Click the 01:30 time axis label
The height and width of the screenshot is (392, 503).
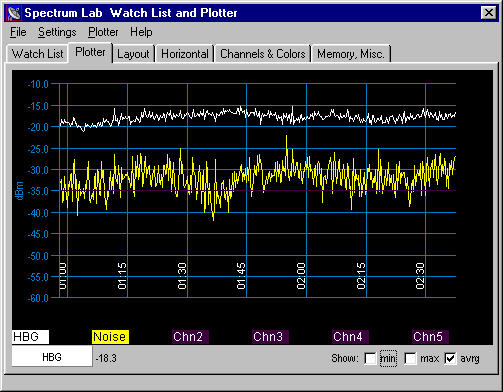point(182,276)
